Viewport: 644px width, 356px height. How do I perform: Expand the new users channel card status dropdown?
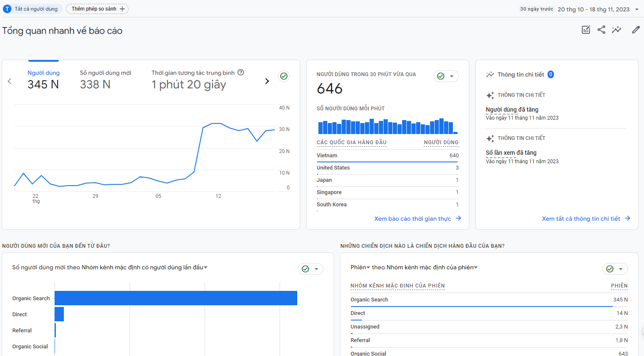[316, 269]
